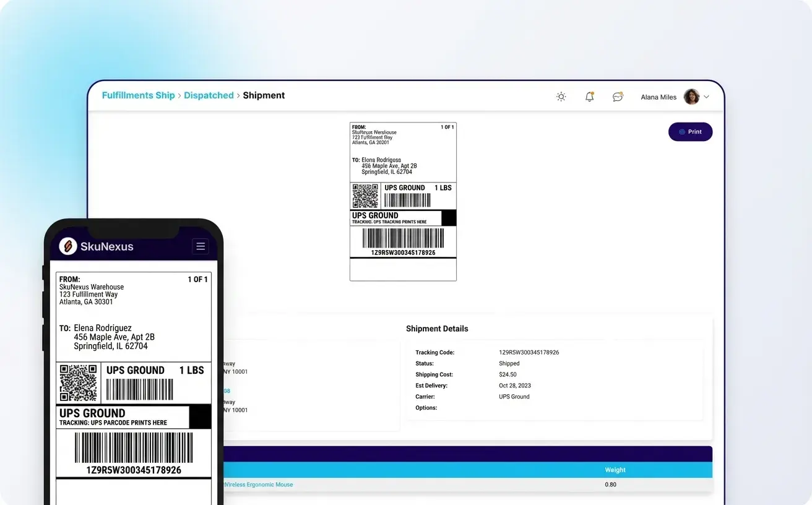Expand the Alana Miles account dropdown chevron
The width and height of the screenshot is (812, 505).
[706, 97]
